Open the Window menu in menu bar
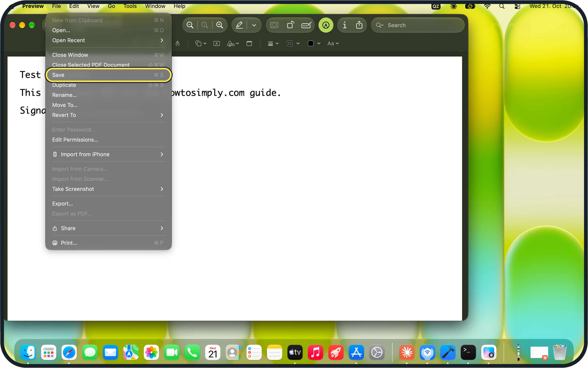Screen dimensions: 588x368 coord(155,6)
